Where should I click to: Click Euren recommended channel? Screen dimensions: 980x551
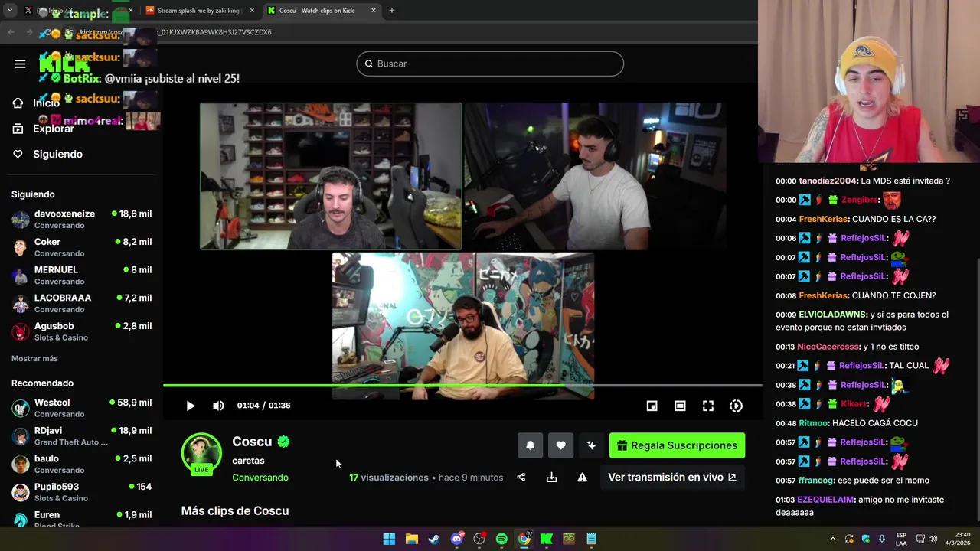point(81,518)
